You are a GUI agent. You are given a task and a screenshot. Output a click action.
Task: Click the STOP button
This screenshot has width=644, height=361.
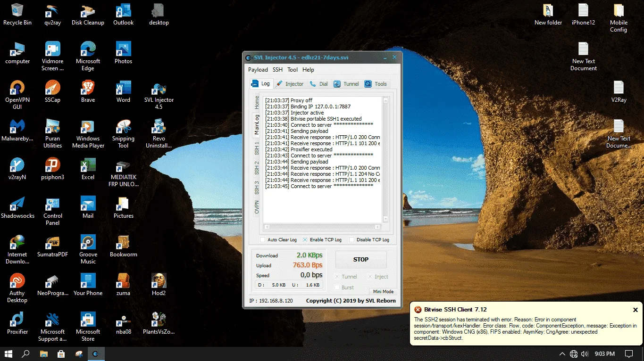361,260
